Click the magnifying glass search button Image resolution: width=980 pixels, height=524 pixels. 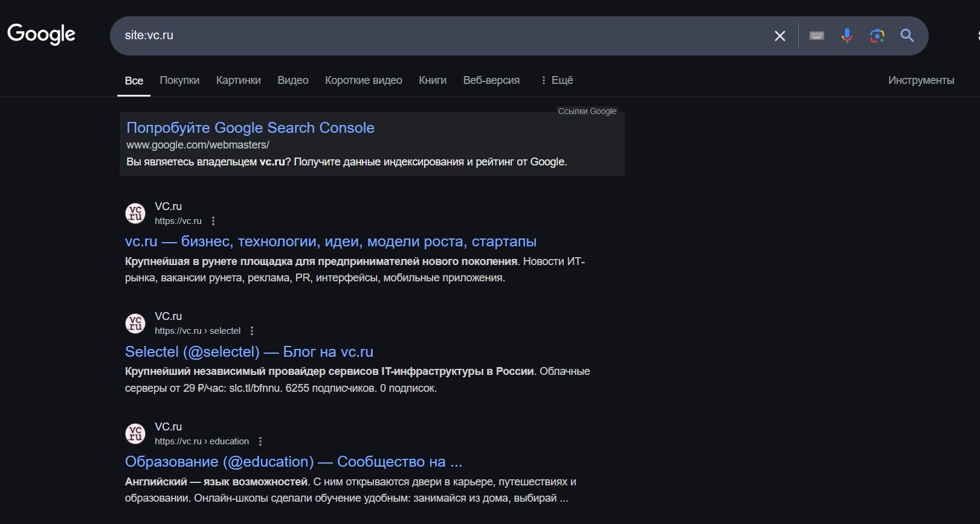click(x=906, y=36)
